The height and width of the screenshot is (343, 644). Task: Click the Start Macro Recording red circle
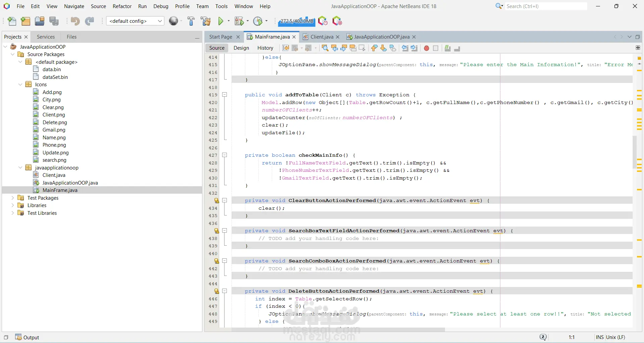426,48
